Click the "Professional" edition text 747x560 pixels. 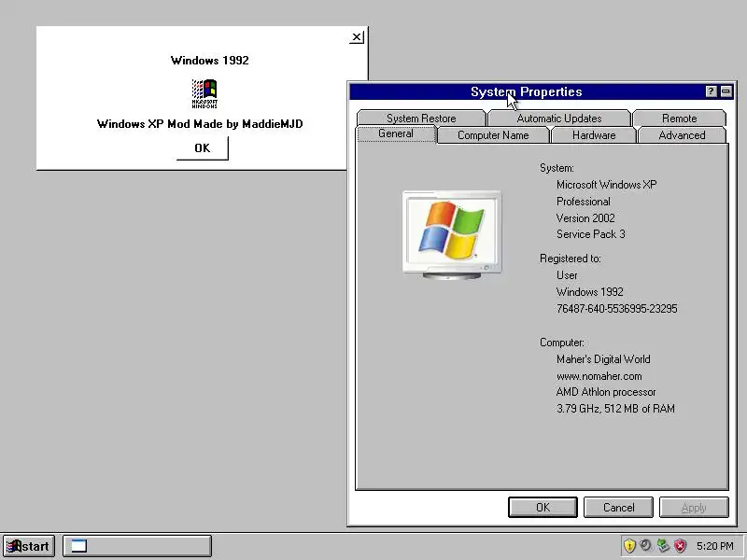tap(583, 202)
